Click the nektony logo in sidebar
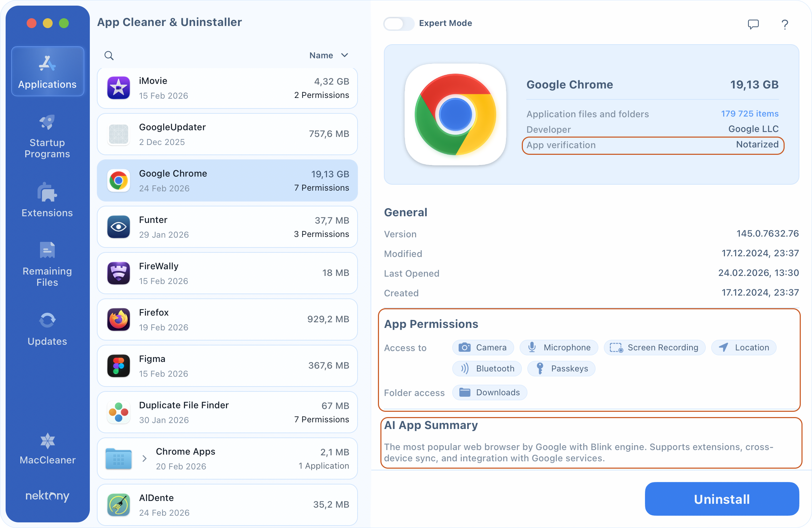The height and width of the screenshot is (528, 812). pos(47,496)
